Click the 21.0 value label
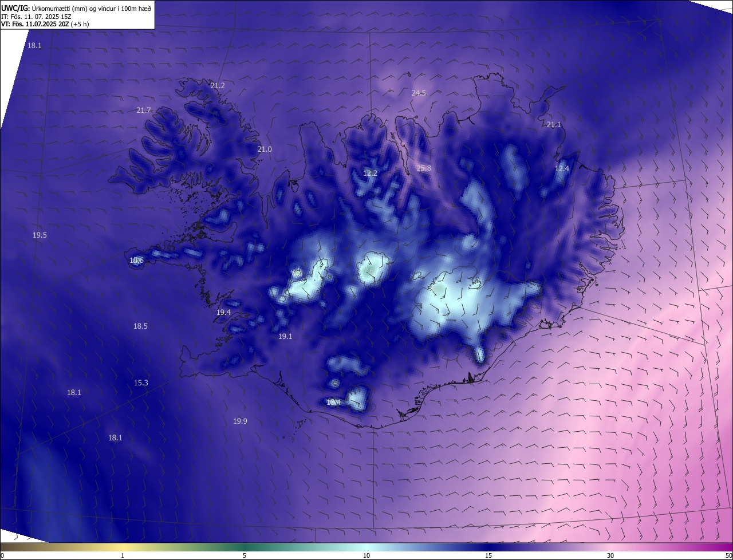Viewport: 733px width, 560px height. pyautogui.click(x=265, y=149)
